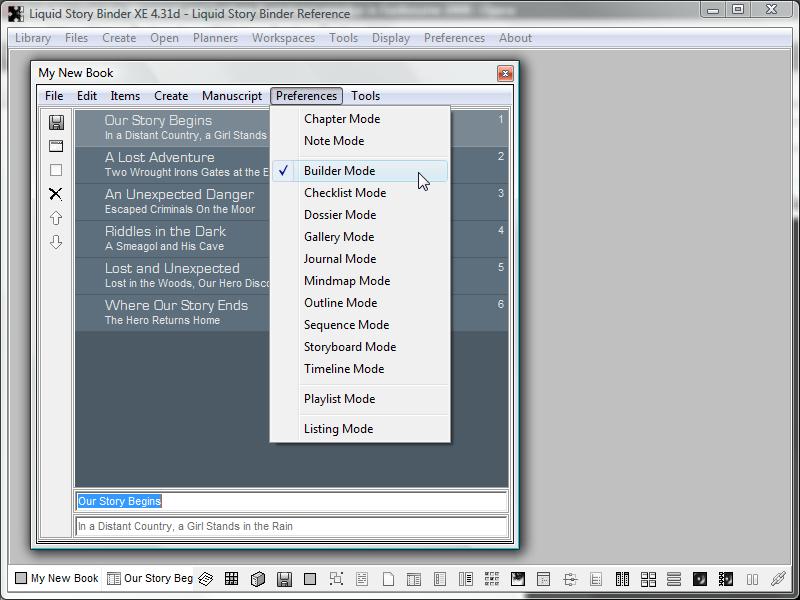Click the description field about a Distant Country
This screenshot has height=600, width=800.
pos(290,526)
